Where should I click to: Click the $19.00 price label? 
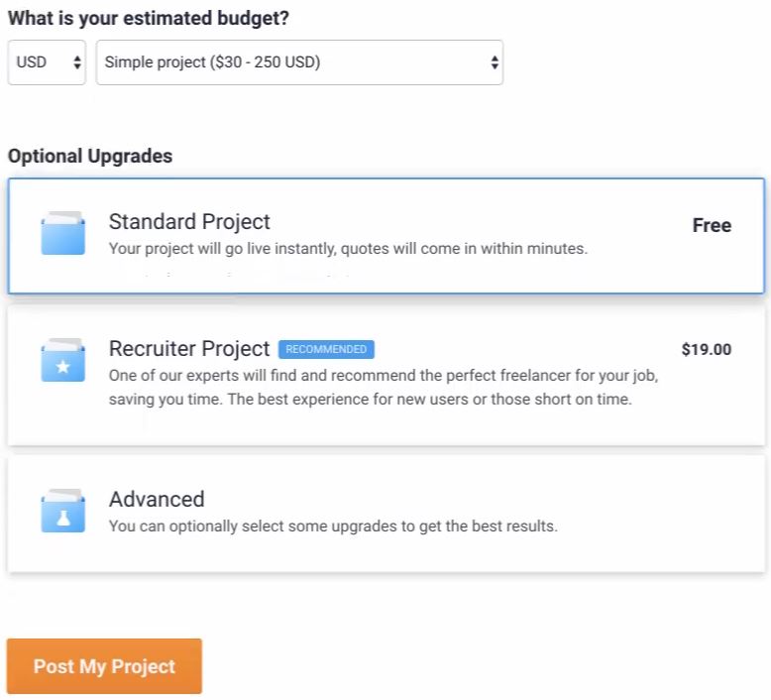[x=707, y=349]
